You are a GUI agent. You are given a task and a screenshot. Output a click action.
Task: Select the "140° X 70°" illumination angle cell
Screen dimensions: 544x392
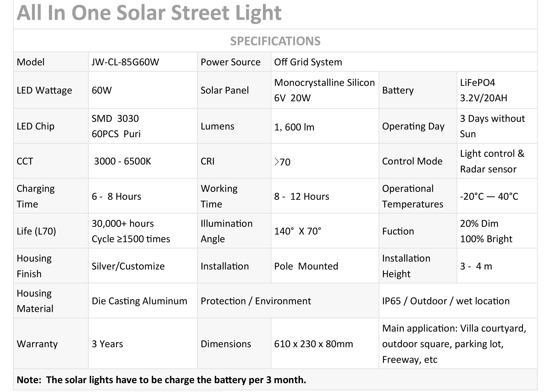click(297, 231)
